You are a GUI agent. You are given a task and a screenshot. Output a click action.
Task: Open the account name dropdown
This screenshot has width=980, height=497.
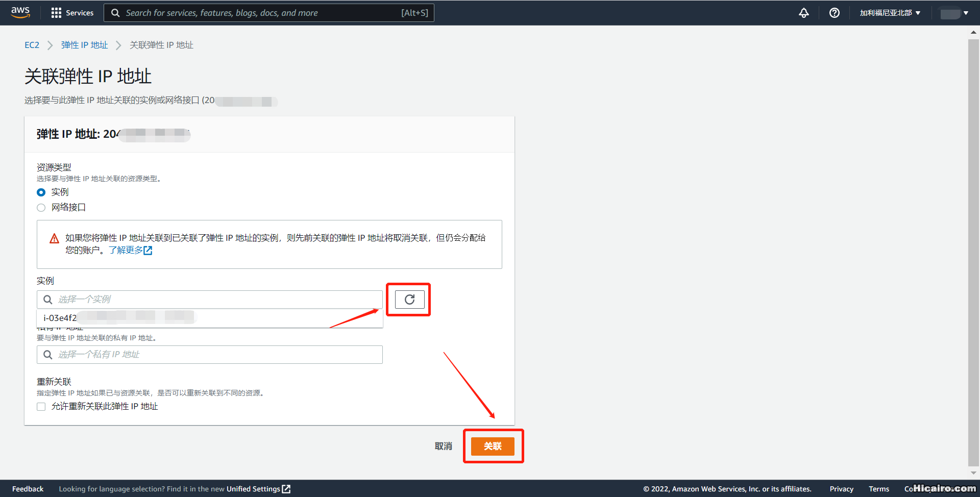[953, 13]
